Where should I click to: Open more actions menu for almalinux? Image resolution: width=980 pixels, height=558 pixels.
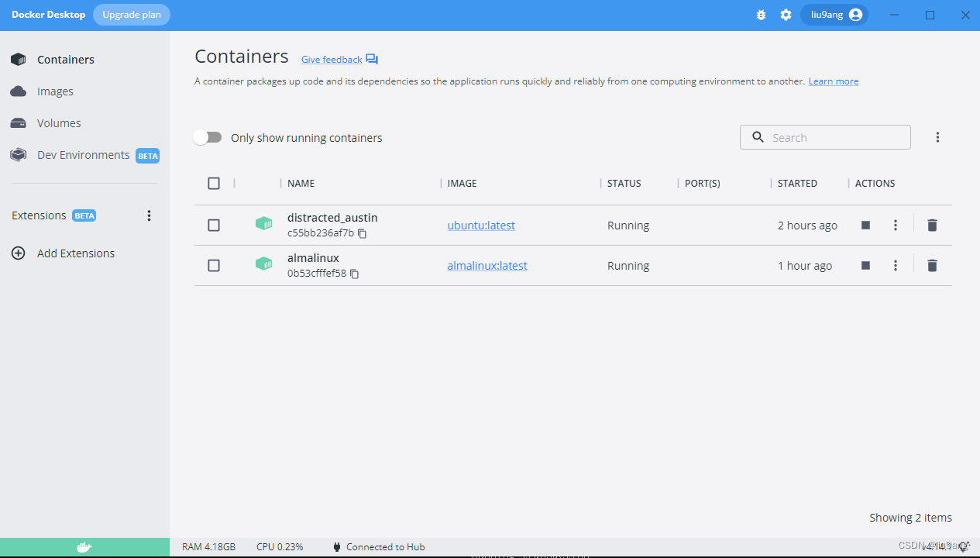[896, 266]
